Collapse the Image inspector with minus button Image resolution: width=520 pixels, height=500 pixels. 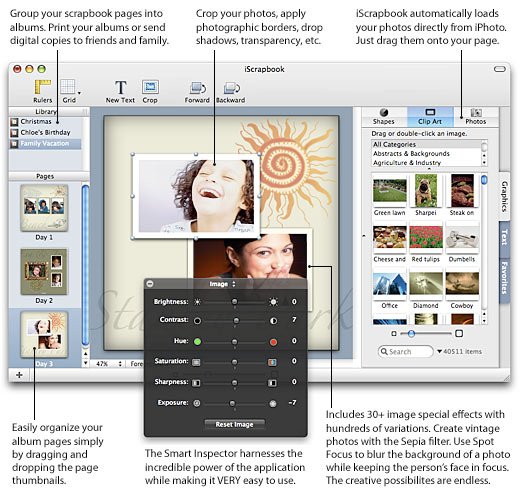tap(150, 284)
